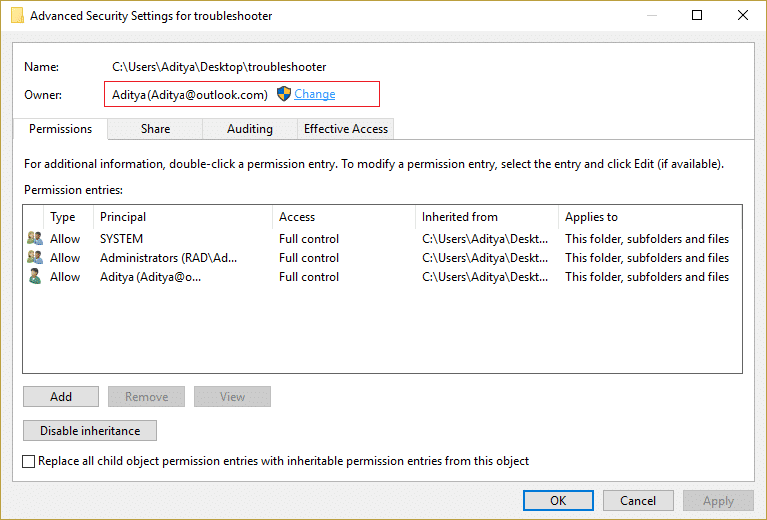Maximize the Advanced Security Settings window
The image size is (767, 520).
coord(697,15)
